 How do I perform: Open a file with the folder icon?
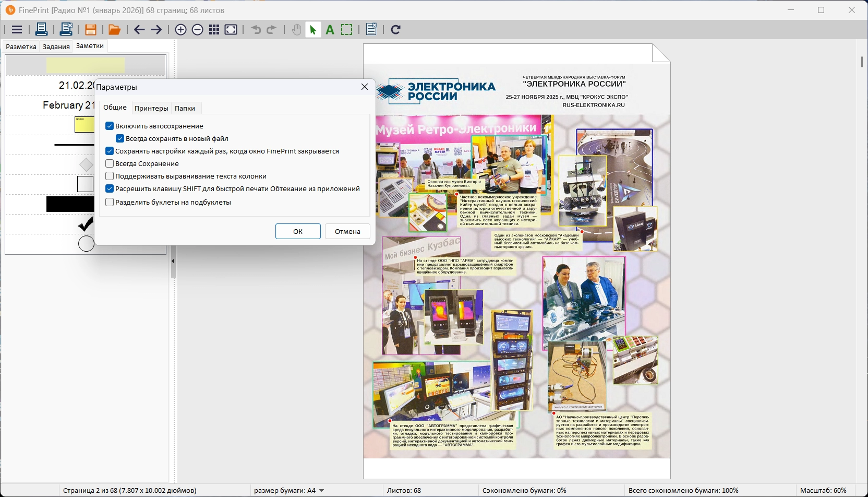tap(114, 30)
